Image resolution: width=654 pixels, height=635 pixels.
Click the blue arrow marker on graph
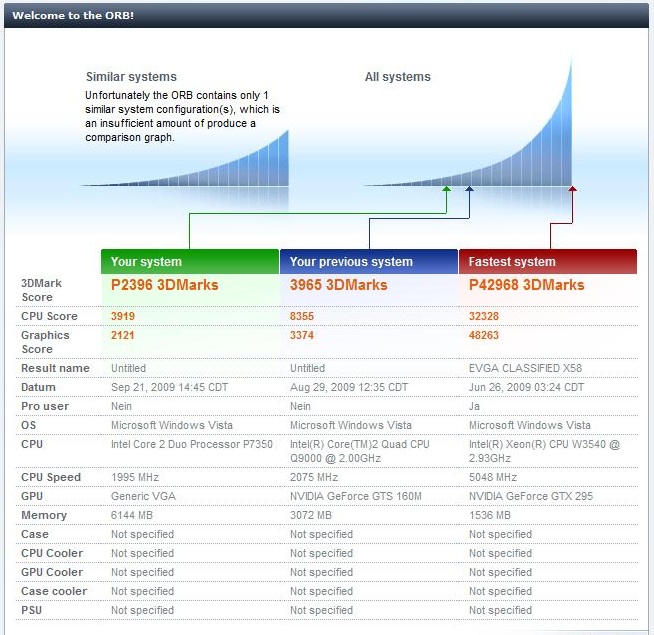tap(469, 189)
